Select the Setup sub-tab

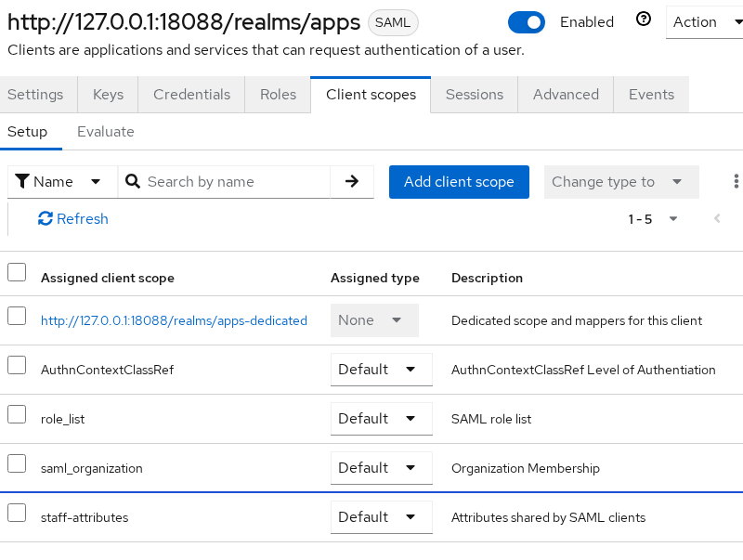coord(28,132)
